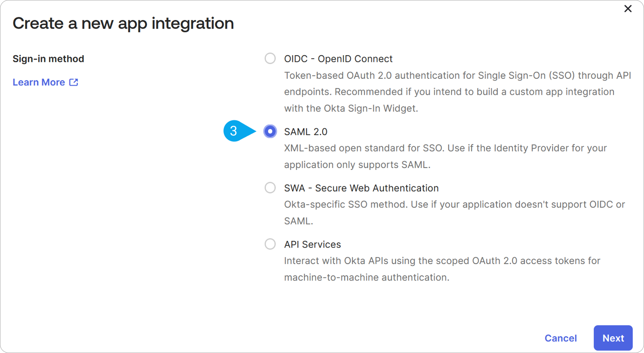Viewport: 644px width, 353px height.
Task: Choose the SWA radio button
Action: tap(270, 188)
